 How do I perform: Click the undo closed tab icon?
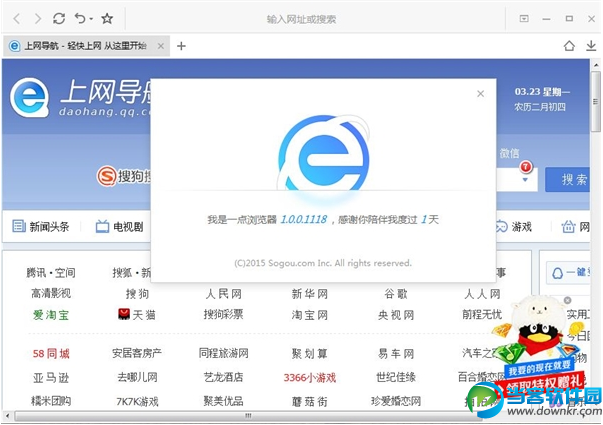(x=80, y=18)
